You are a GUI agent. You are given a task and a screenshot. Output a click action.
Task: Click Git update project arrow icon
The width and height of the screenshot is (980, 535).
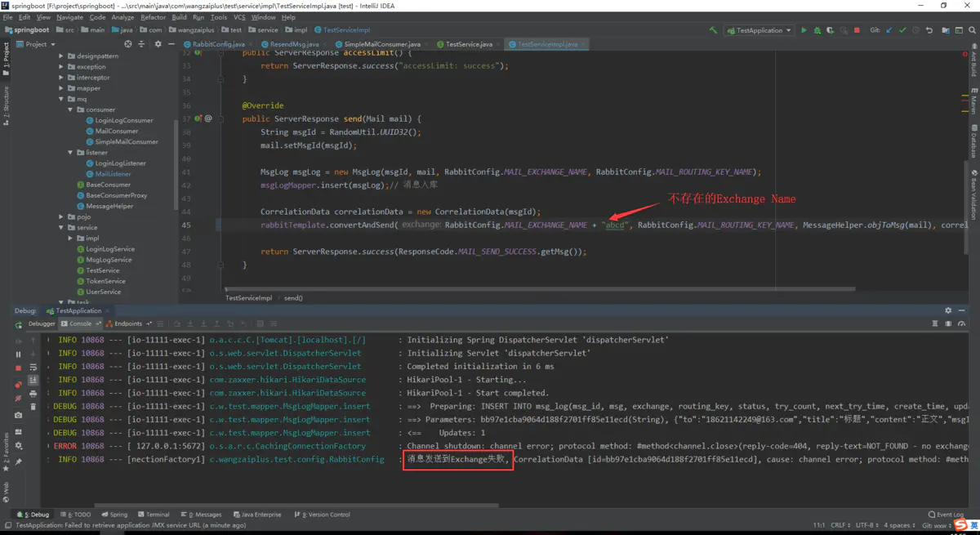click(x=889, y=30)
